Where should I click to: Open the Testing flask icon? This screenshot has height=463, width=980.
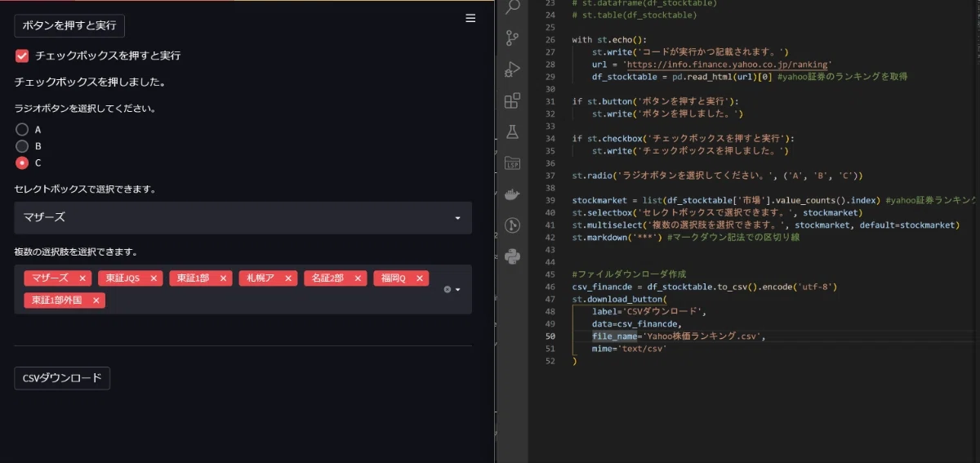(513, 131)
